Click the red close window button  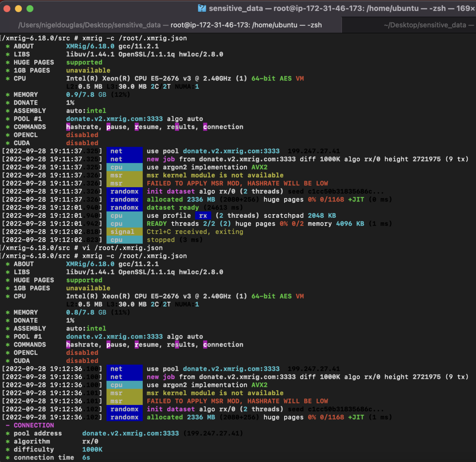[x=7, y=9]
